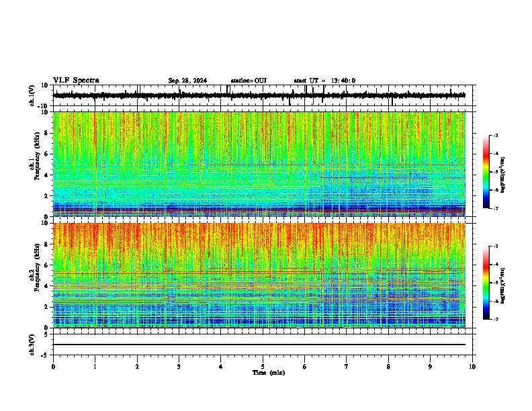Click the ch.2 "Frequency (kHz)" axis label
The height and width of the screenshot is (411, 532).
tap(37, 267)
